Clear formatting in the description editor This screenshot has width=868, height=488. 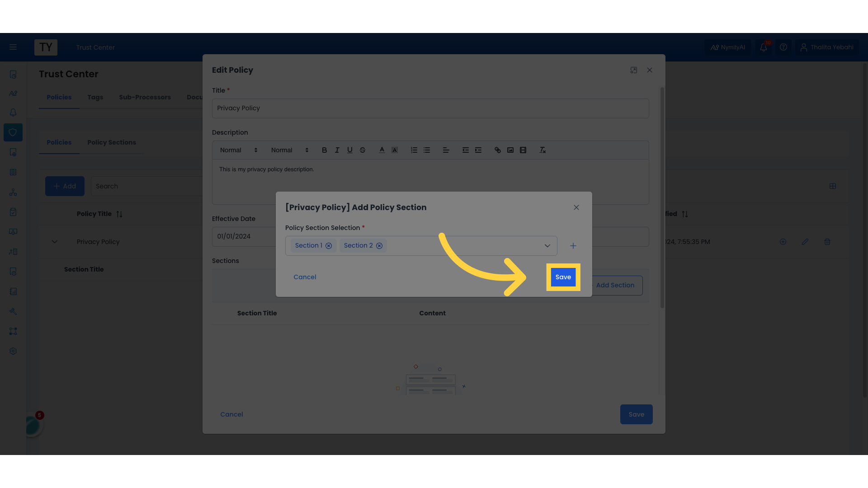(x=542, y=150)
